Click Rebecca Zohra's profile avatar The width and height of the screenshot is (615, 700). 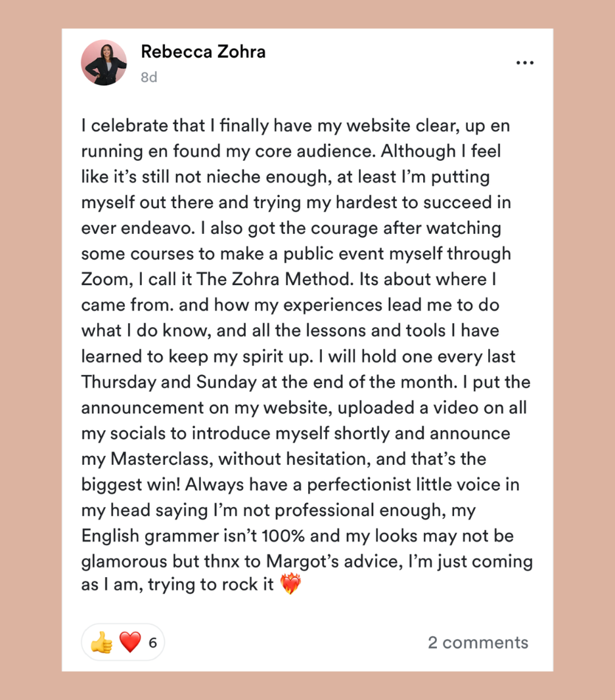pos(104,62)
